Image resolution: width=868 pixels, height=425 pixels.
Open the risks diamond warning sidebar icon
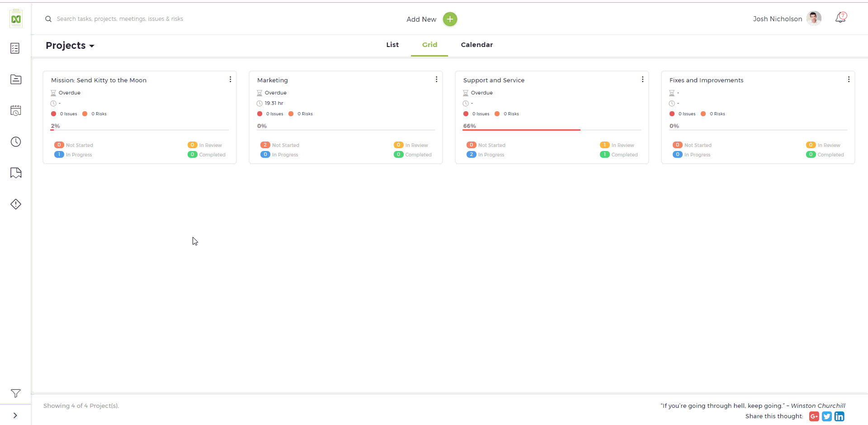coord(15,204)
